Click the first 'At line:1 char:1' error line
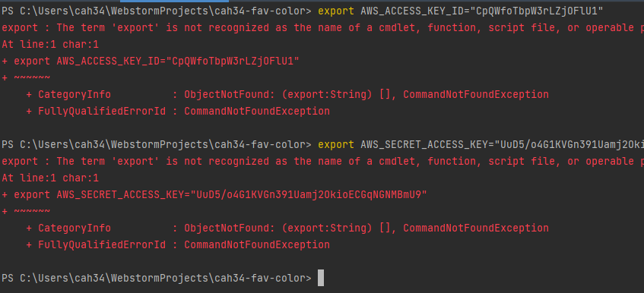The height and width of the screenshot is (293, 644). click(x=50, y=44)
